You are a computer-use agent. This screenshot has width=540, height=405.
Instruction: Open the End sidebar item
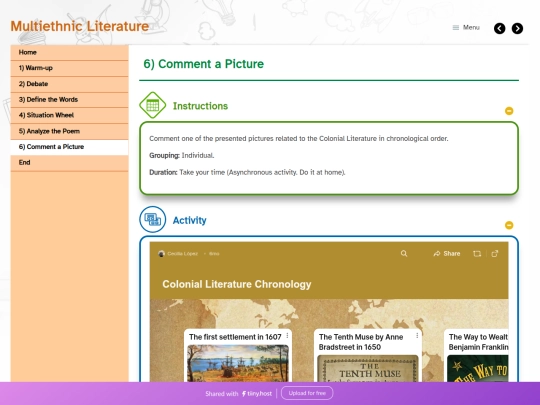[x=69, y=163]
